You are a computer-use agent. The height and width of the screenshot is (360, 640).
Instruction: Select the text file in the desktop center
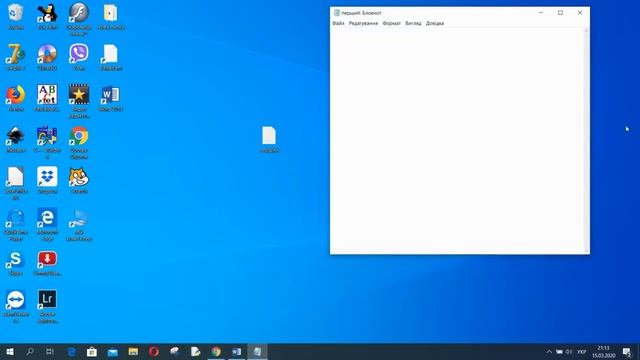[x=269, y=140]
